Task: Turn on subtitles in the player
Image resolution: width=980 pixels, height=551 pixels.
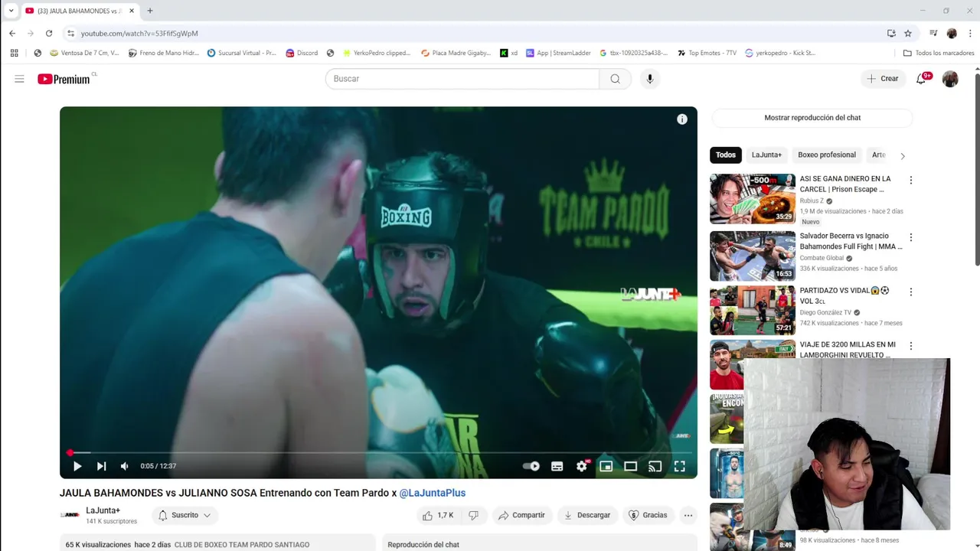Action: [x=557, y=466]
